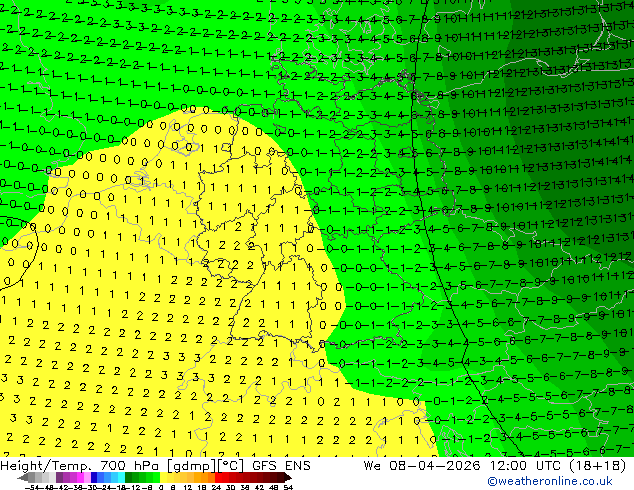
Task: Select the GFS ENS model label
Action: (281, 466)
